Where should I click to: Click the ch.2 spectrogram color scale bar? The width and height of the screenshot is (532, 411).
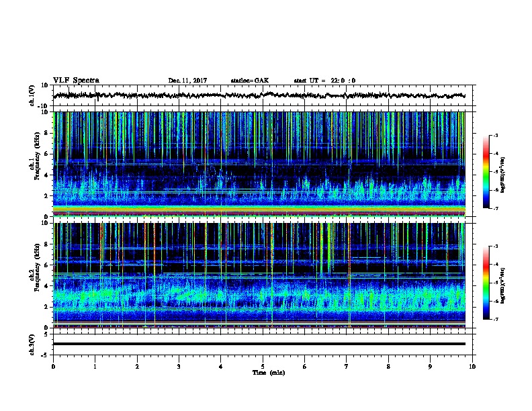pyautogui.click(x=486, y=283)
